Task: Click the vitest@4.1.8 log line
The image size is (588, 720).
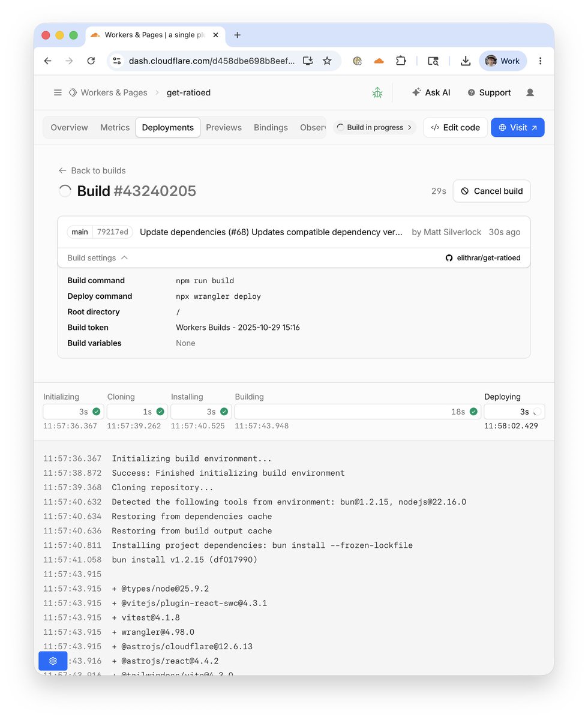Action: point(146,617)
